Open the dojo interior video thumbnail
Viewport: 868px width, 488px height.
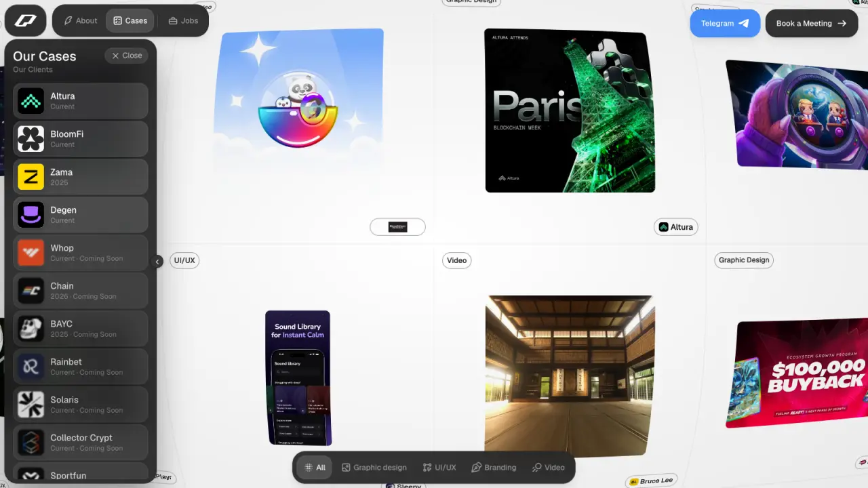tap(570, 376)
